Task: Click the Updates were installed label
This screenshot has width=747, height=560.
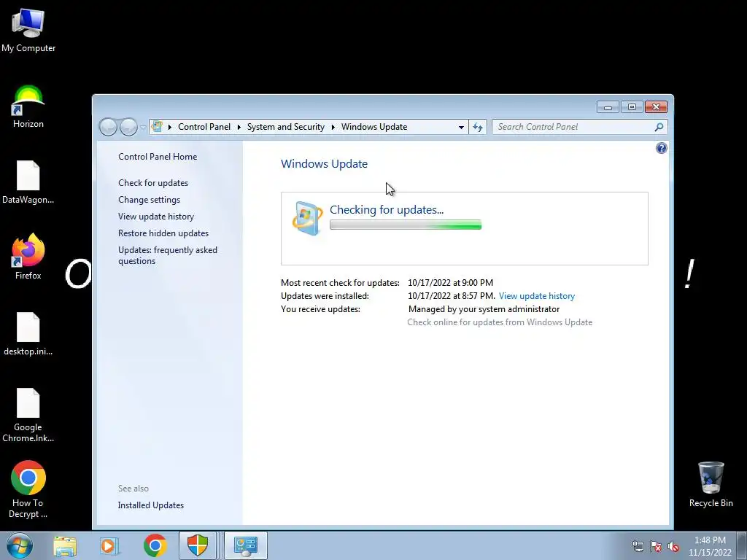Action: click(325, 296)
